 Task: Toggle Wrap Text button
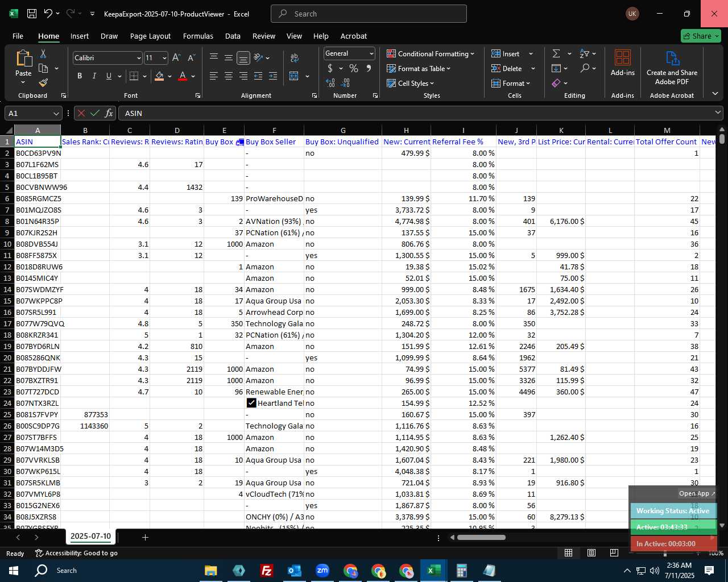294,57
